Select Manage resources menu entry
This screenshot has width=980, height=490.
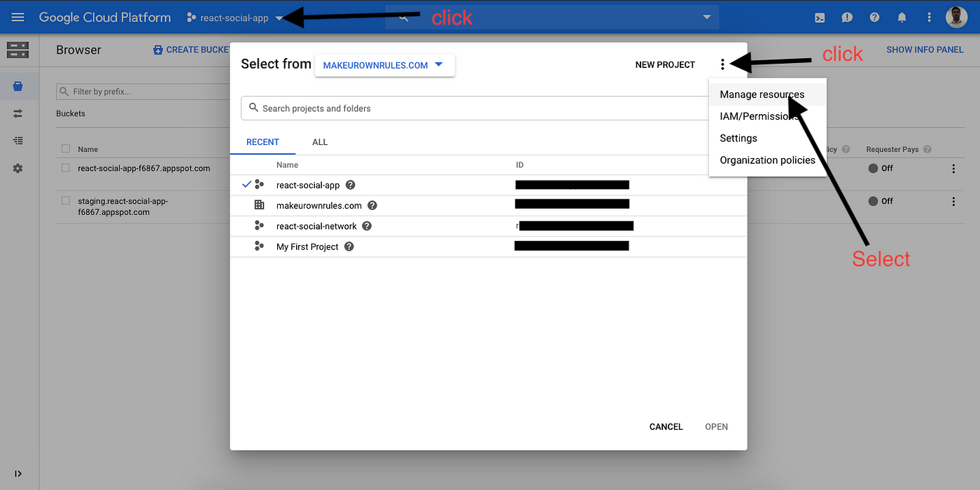767,94
